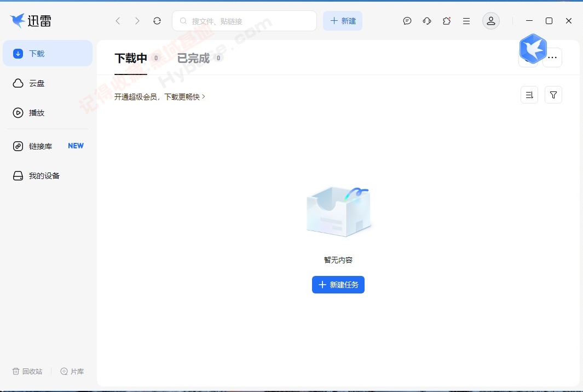Select 下载 in the sidebar
Screen dimensions: 583x392
tap(48, 53)
